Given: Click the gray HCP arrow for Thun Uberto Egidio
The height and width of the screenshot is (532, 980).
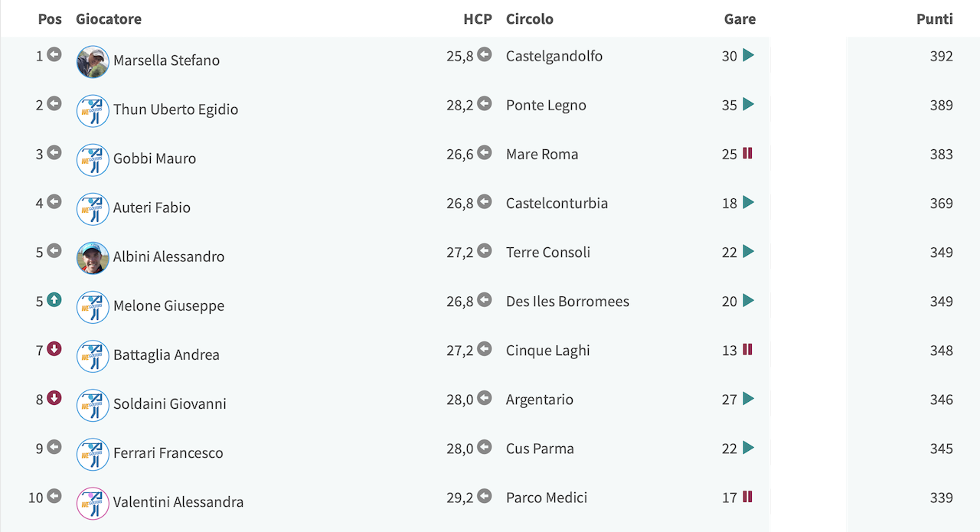Looking at the screenshot, I should (x=485, y=103).
